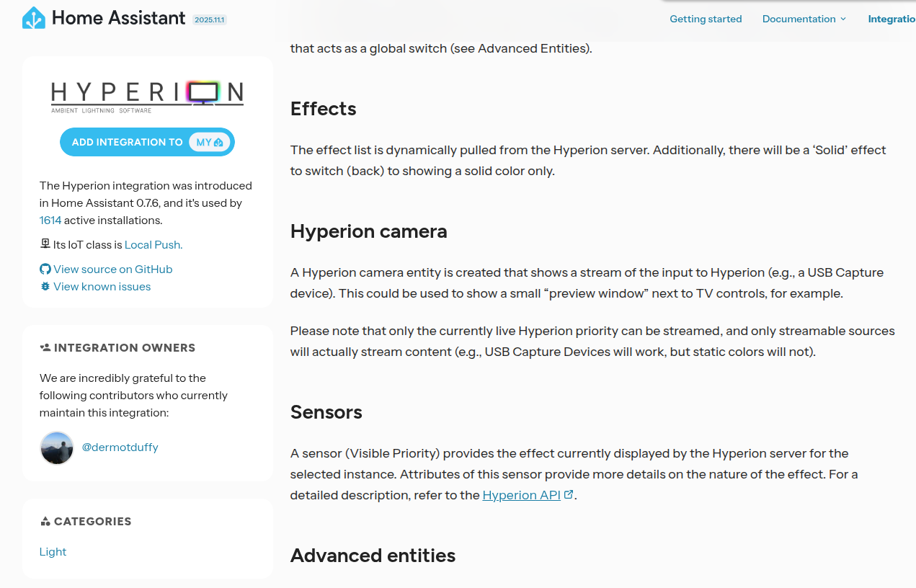Open the Getting started page
916x588 pixels.
pyautogui.click(x=706, y=19)
